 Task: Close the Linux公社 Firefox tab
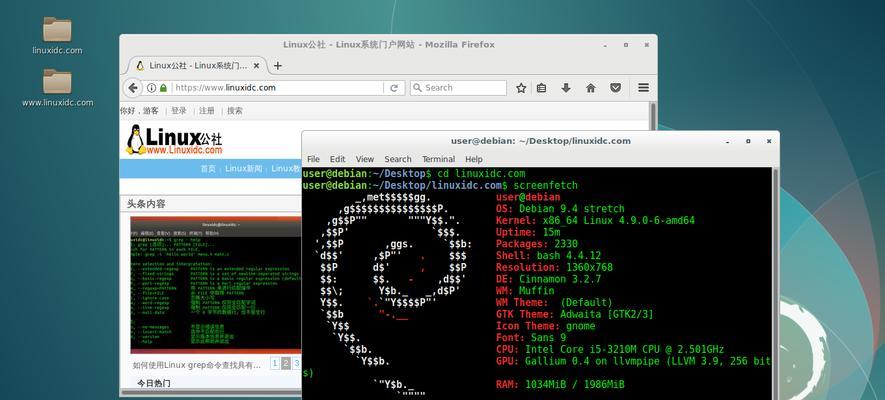256,65
